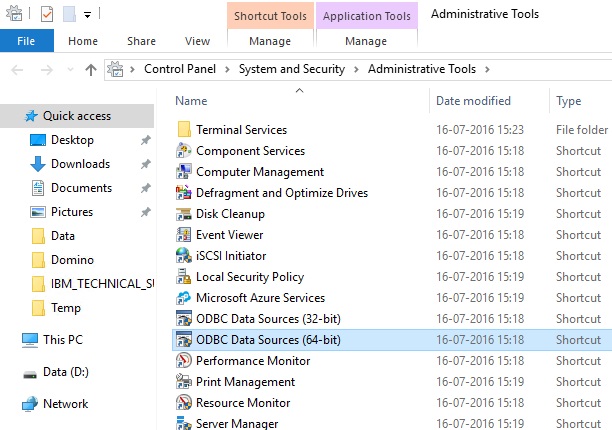Select the Local Security Policy icon
Image resolution: width=612 pixels, height=430 pixels.
184,277
